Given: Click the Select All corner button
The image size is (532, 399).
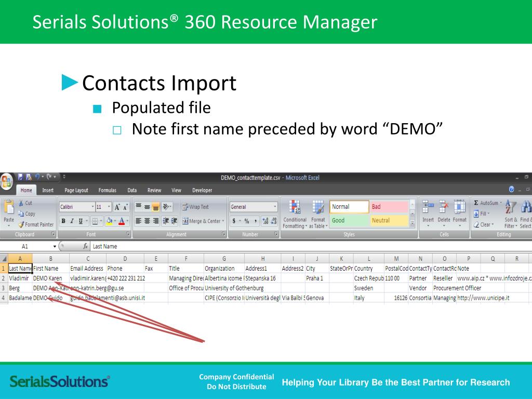Looking at the screenshot, I should (4, 259).
